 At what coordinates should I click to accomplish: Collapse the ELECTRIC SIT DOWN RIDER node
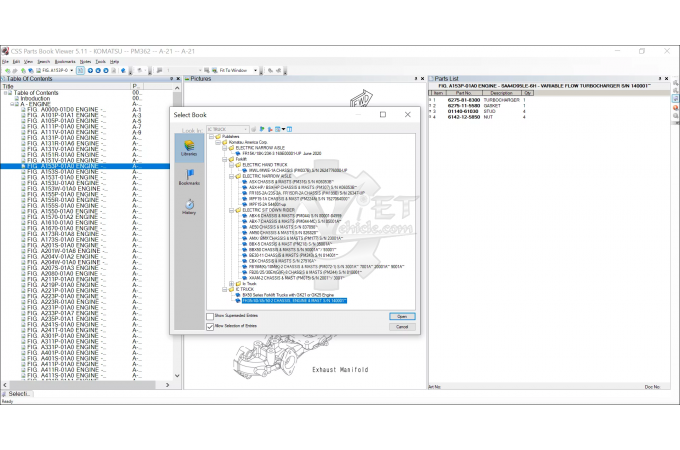(232, 210)
